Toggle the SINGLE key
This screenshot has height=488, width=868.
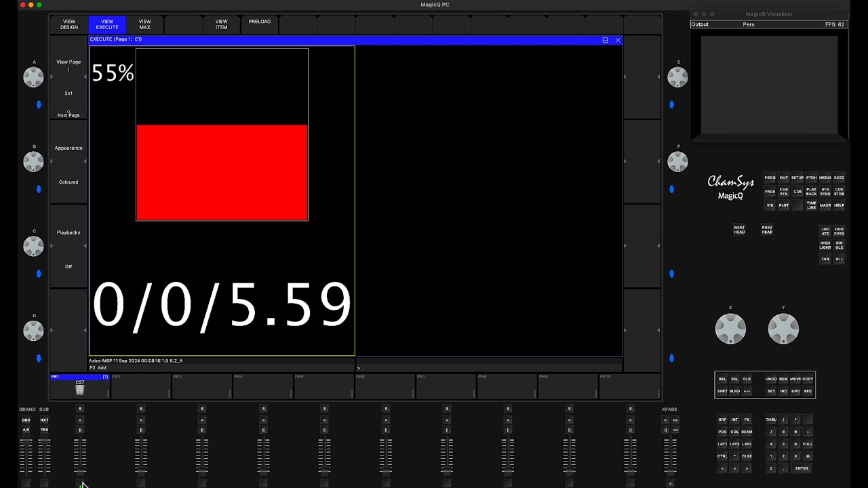click(839, 245)
